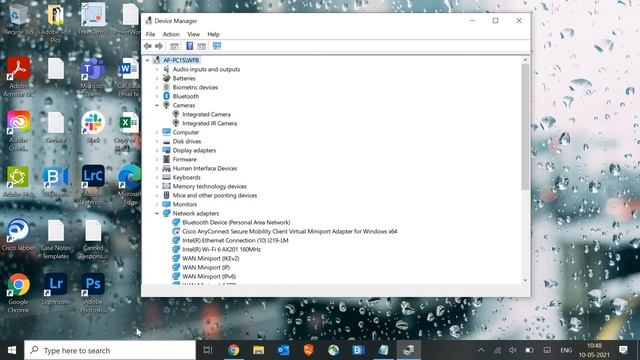
Task: Expand the Keyboards category arrow
Action: click(157, 177)
